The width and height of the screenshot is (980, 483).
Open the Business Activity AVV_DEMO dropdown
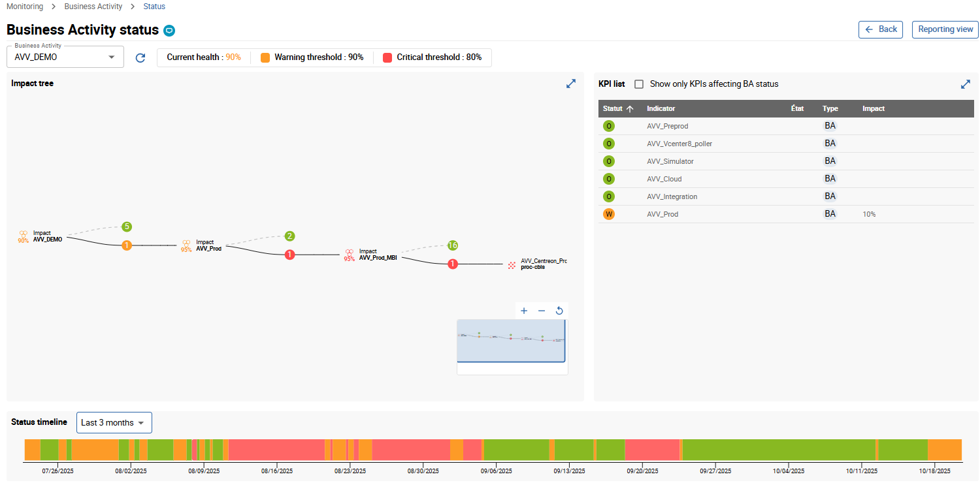65,57
